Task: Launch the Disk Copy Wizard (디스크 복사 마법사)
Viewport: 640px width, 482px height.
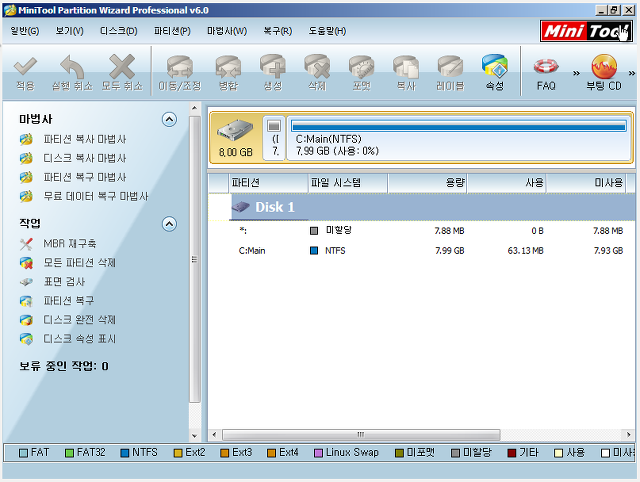Action: tap(85, 158)
